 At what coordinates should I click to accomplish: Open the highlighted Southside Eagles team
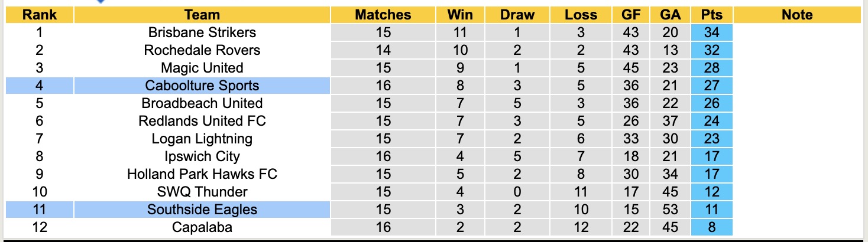coord(202,210)
